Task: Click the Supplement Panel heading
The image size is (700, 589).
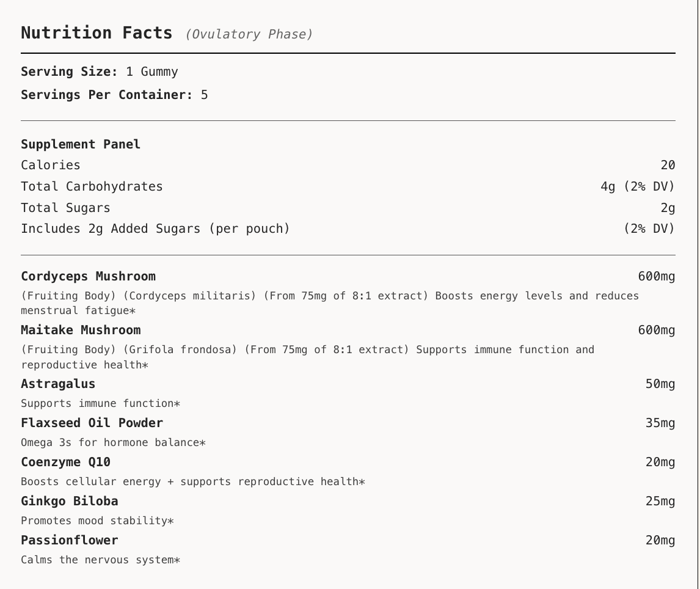Action: [x=81, y=144]
